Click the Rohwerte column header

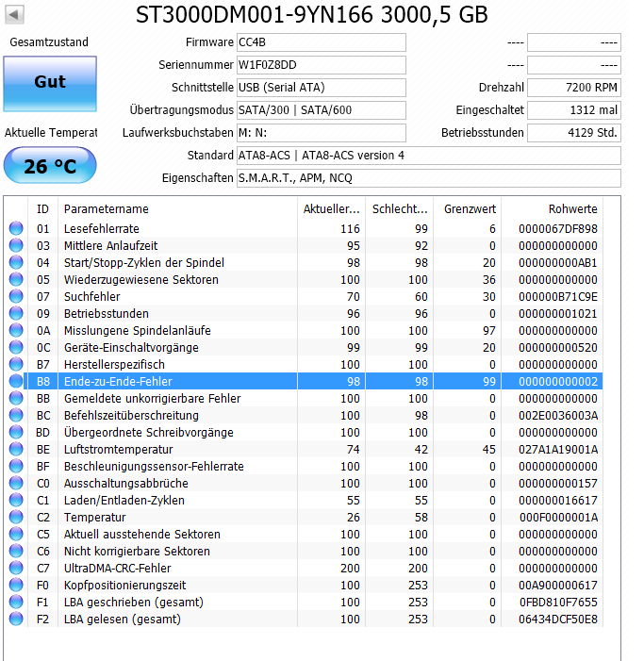click(552, 209)
